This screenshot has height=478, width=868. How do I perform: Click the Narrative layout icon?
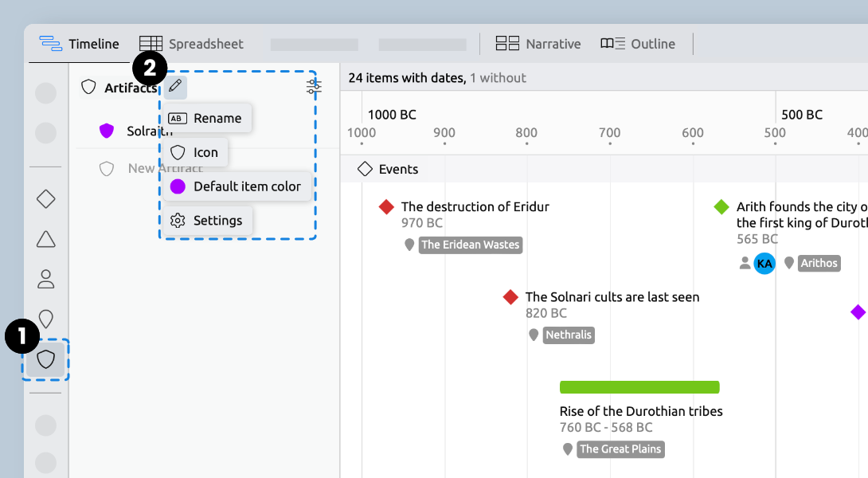click(507, 43)
